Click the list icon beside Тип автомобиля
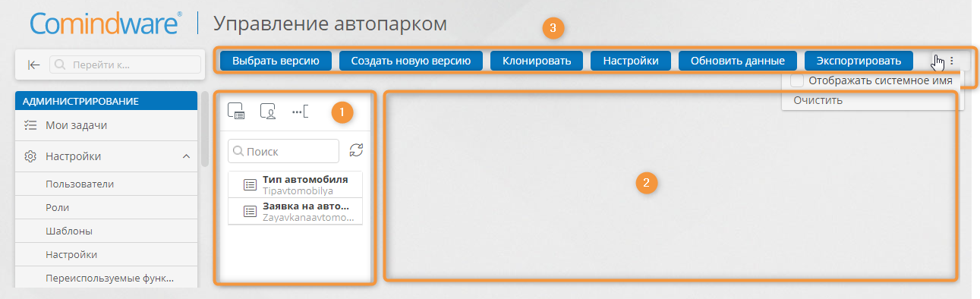 coord(250,185)
